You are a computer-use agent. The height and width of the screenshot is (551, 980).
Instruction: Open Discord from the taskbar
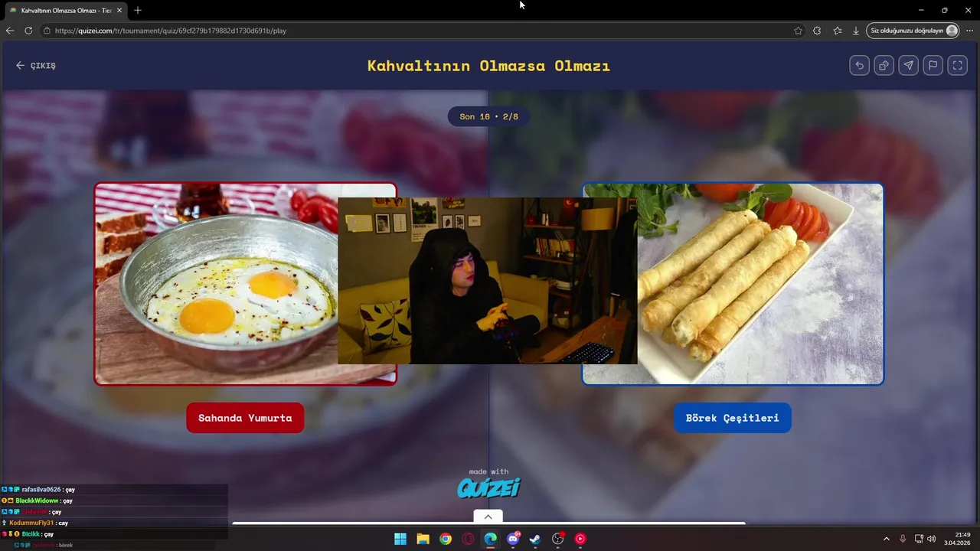(513, 539)
